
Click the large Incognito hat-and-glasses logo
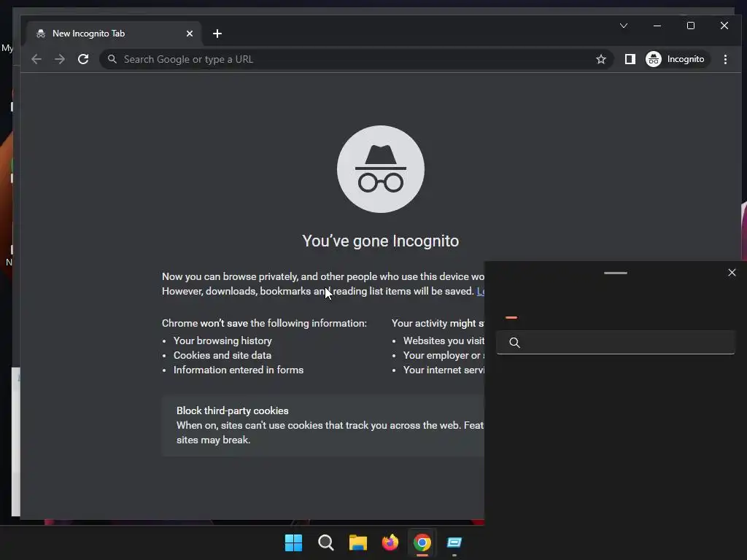[x=381, y=169]
